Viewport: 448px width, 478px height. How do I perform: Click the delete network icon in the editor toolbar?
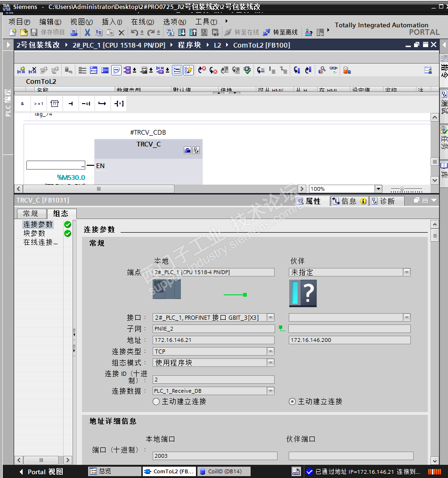33,71
